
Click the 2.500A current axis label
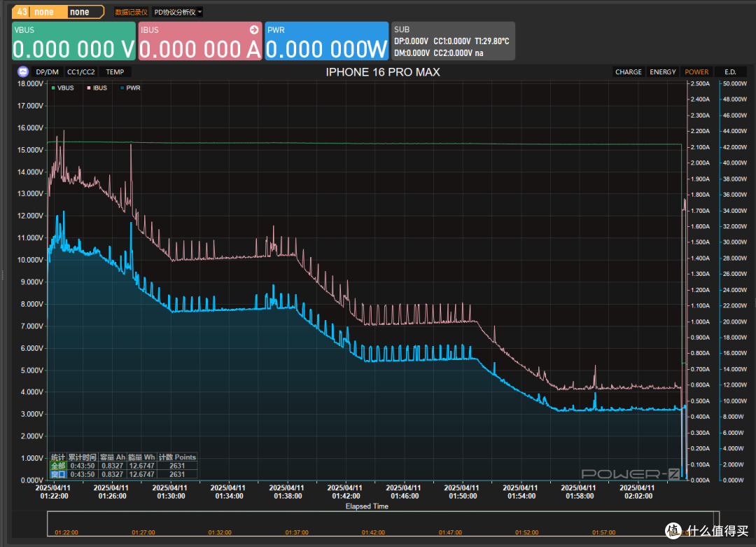point(700,83)
